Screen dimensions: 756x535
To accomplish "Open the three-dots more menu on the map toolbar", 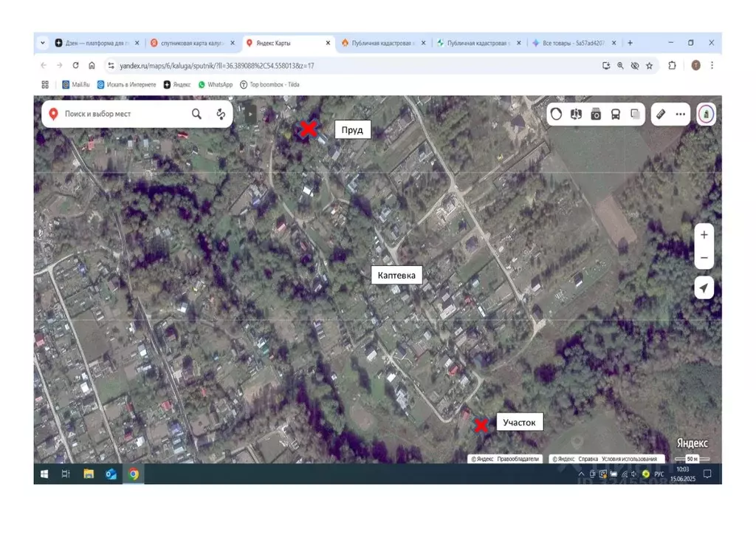I will tap(680, 114).
